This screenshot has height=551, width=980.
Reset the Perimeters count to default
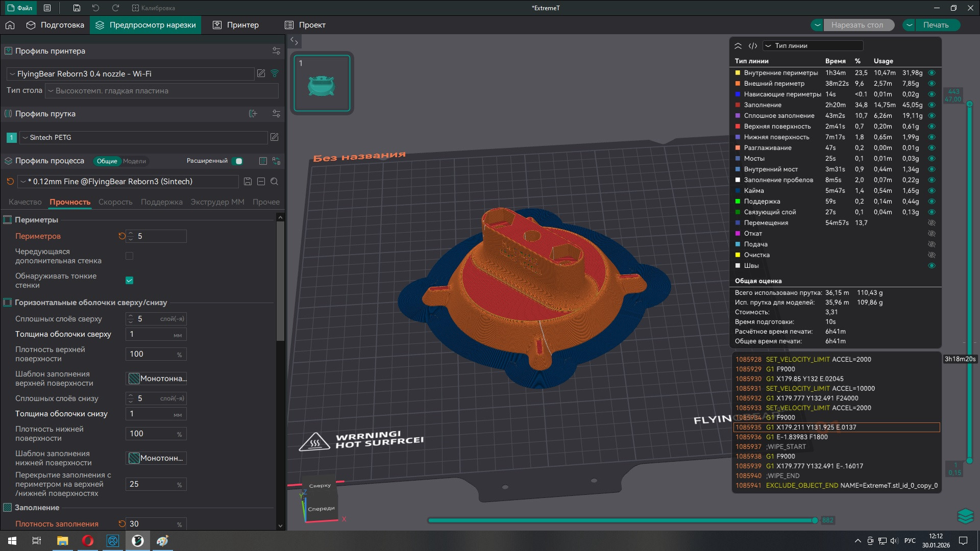click(x=121, y=236)
